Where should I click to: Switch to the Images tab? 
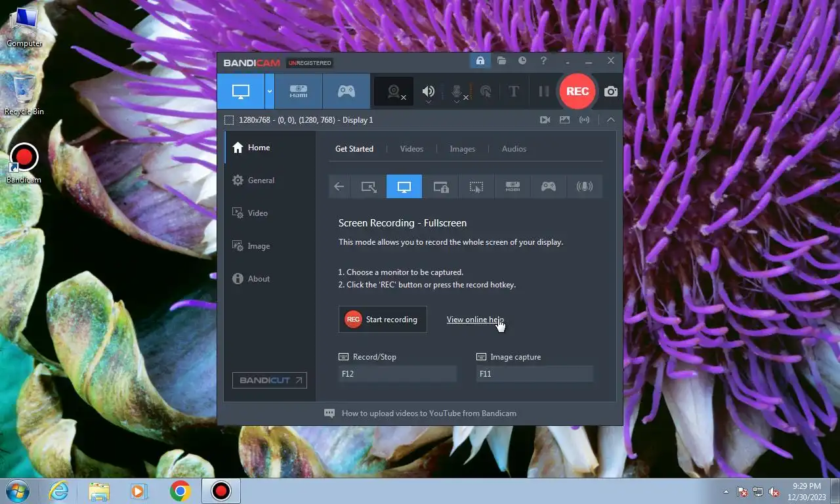coord(462,149)
